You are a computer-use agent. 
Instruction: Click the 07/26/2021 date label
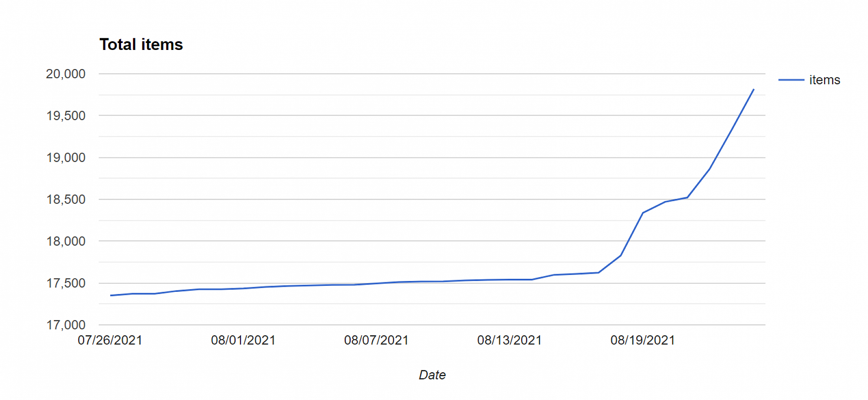point(110,340)
